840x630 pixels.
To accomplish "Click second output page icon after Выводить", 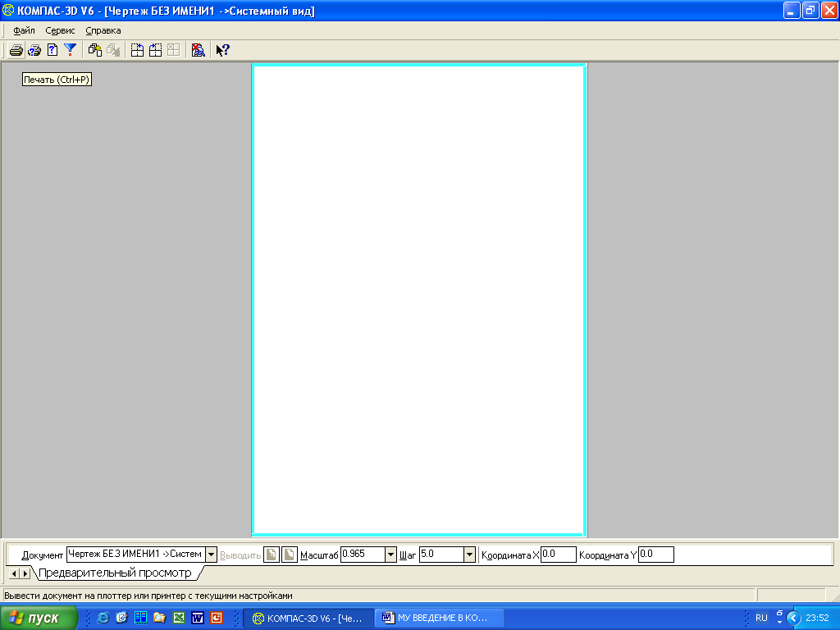I will [290, 555].
